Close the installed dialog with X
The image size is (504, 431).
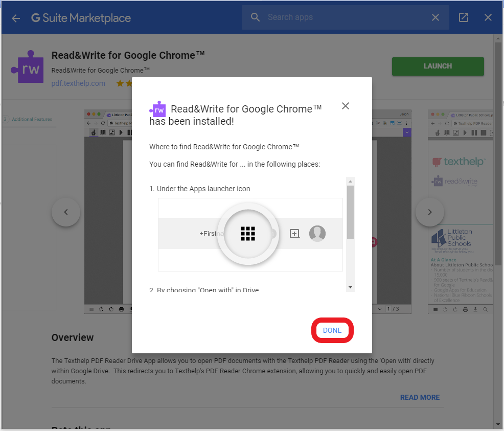coord(345,106)
